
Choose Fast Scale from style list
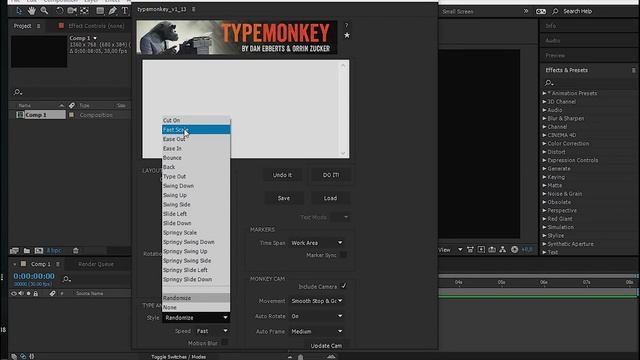click(196, 130)
